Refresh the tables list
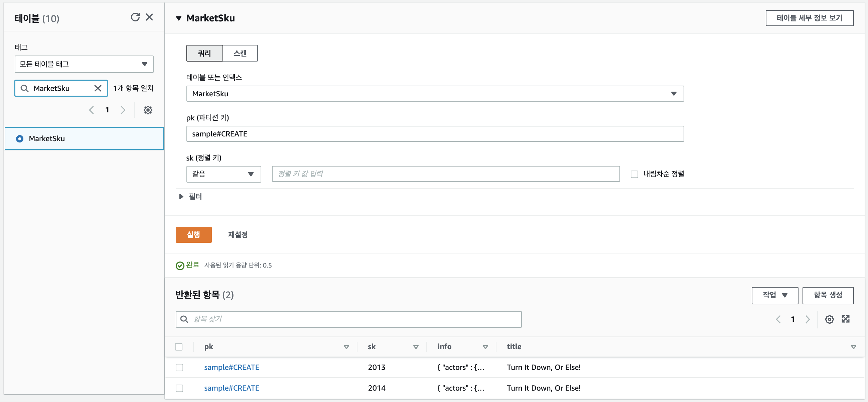This screenshot has width=868, height=402. [x=135, y=17]
